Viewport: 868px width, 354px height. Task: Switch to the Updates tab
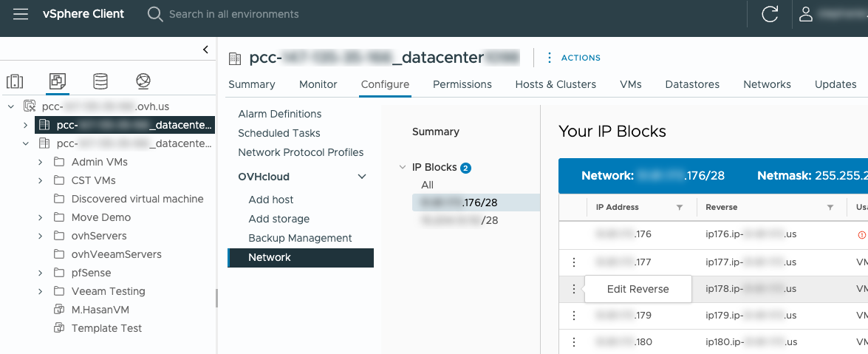(836, 84)
